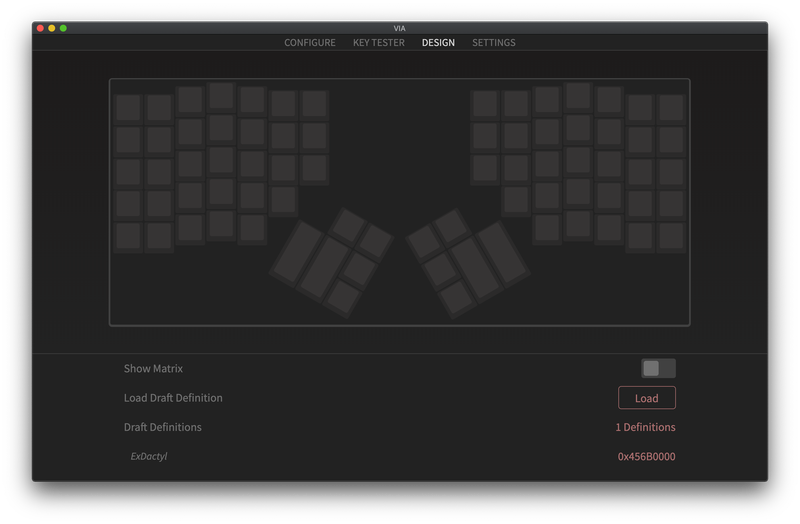Screen dimensions: 800x524
Task: Open the KEY TESTER tab
Action: tap(379, 42)
